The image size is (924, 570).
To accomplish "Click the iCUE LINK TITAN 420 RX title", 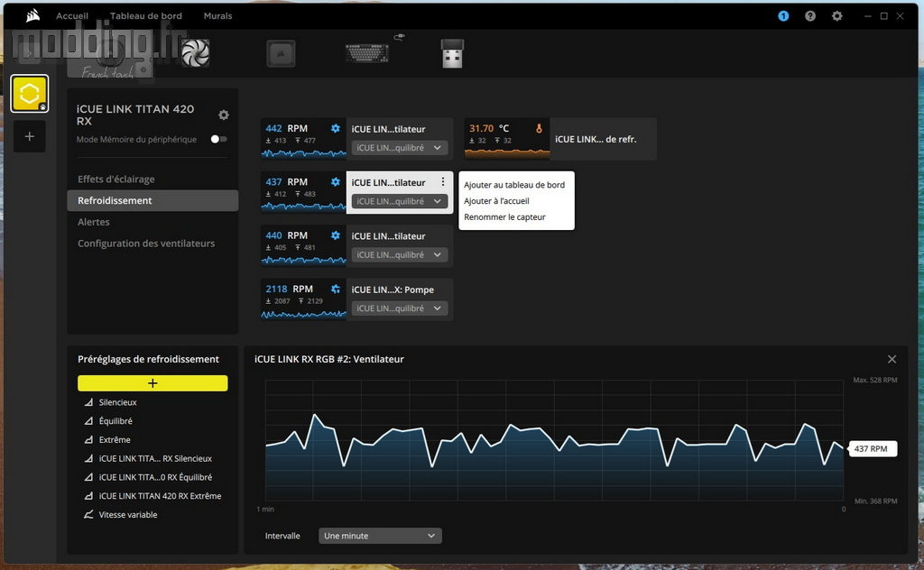I will 135,115.
